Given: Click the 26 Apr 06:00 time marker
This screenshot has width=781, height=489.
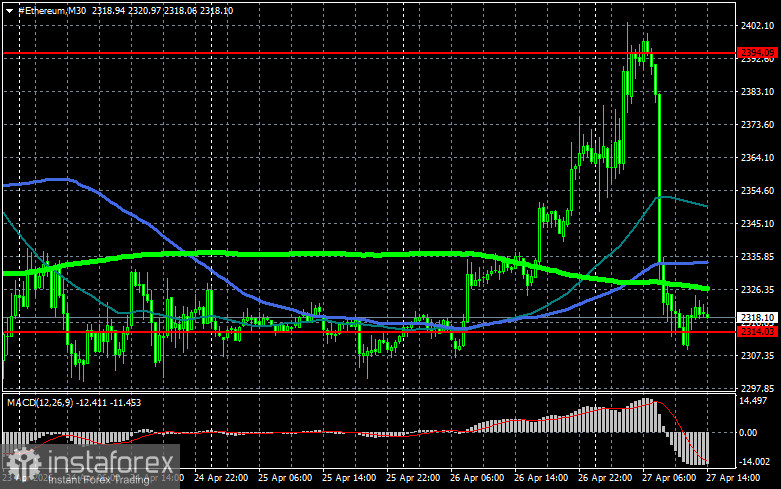Looking at the screenshot, I should coord(477,478).
